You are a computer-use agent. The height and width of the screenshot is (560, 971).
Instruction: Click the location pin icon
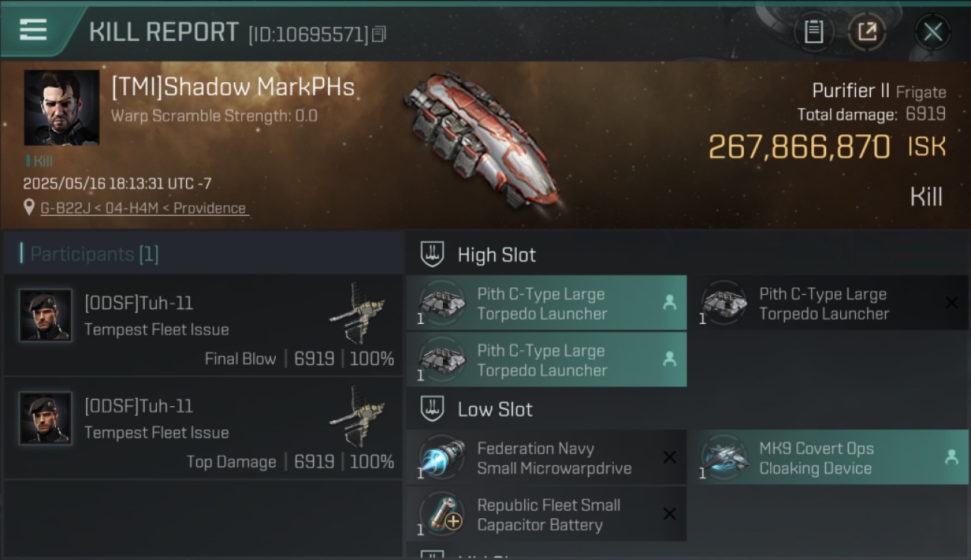(x=29, y=208)
